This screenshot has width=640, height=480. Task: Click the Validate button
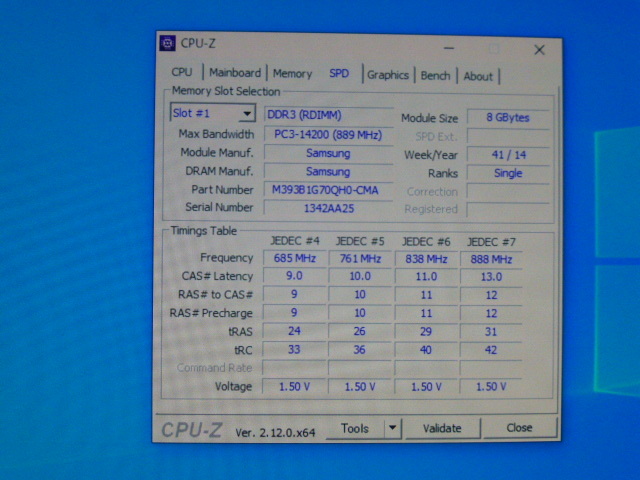[x=442, y=428]
